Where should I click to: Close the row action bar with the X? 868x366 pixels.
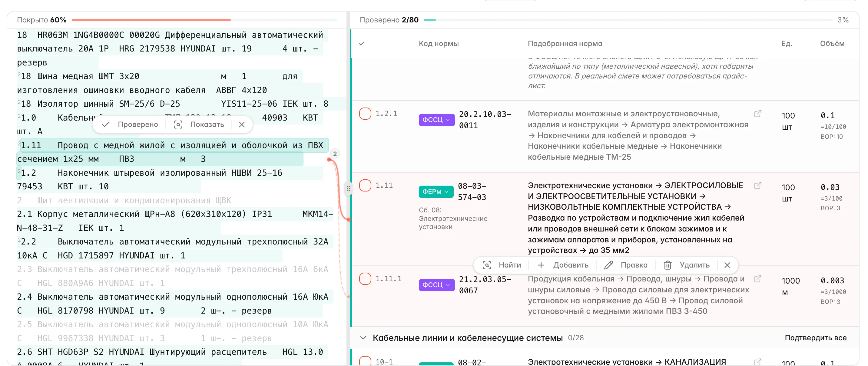click(x=727, y=265)
